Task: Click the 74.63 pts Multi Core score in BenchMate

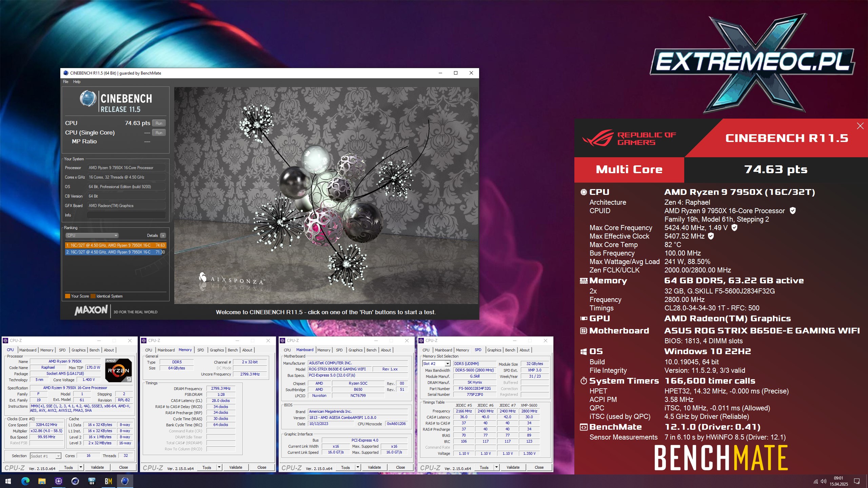Action: [776, 169]
